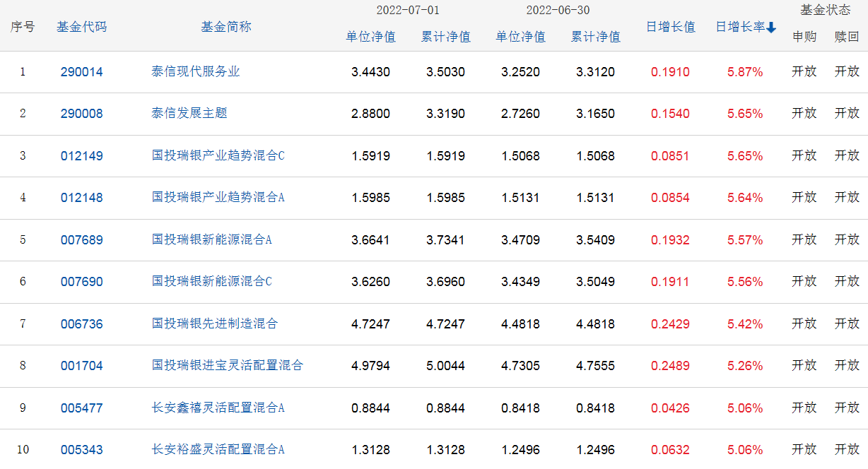The height and width of the screenshot is (469, 868).
Task: Select the 4.7555 cumulative net value
Action: 595,366
